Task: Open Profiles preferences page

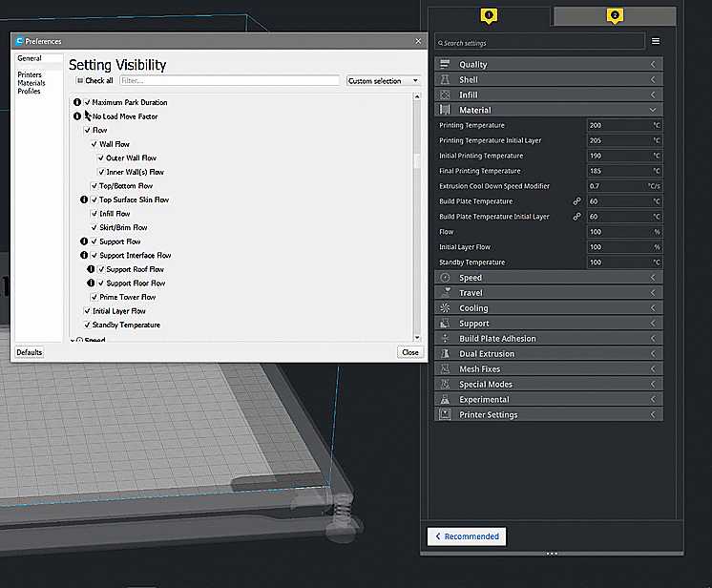Action: (x=29, y=91)
